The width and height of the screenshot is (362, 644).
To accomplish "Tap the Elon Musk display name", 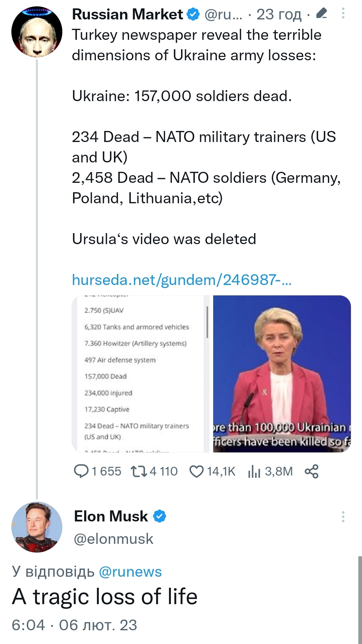I will pyautogui.click(x=111, y=516).
